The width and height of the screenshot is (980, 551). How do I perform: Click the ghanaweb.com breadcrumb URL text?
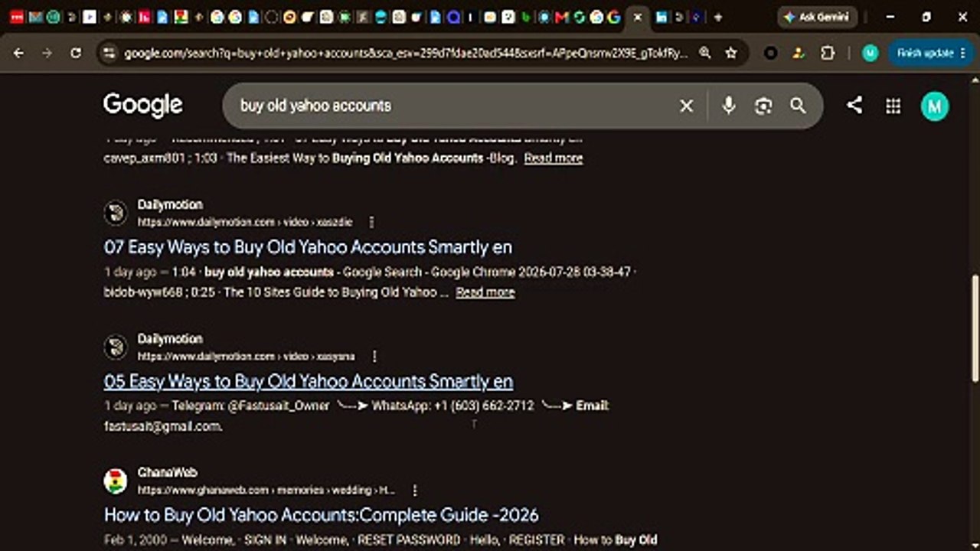266,490
